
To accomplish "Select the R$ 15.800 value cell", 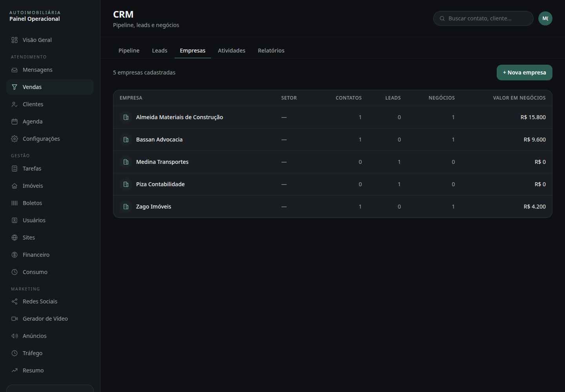I will click(x=533, y=117).
